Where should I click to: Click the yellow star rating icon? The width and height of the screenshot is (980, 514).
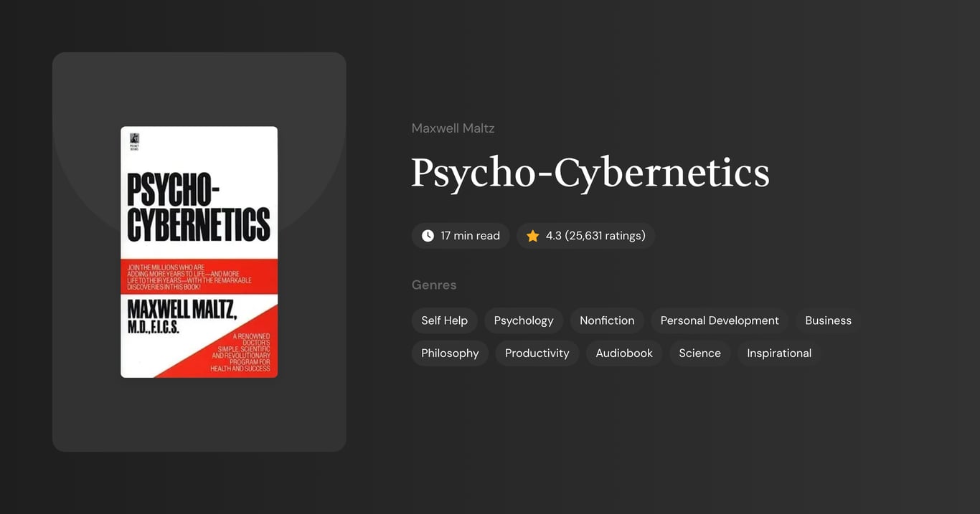click(532, 235)
